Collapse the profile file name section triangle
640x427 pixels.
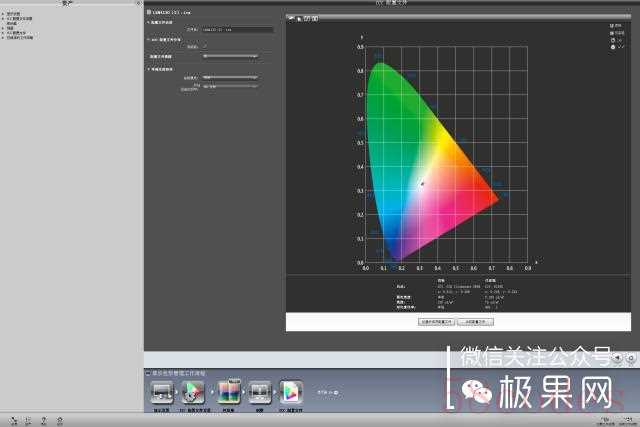coord(149,21)
